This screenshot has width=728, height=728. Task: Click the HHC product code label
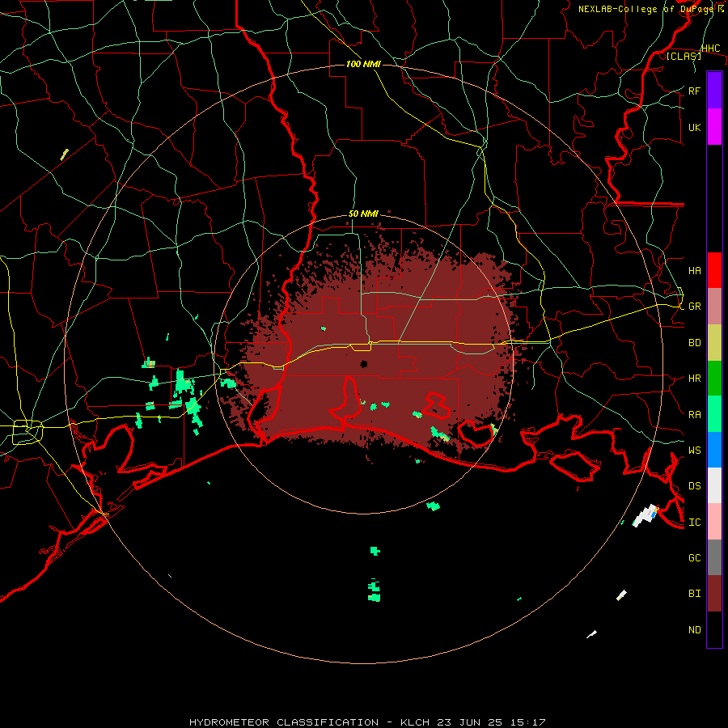pyautogui.click(x=710, y=49)
